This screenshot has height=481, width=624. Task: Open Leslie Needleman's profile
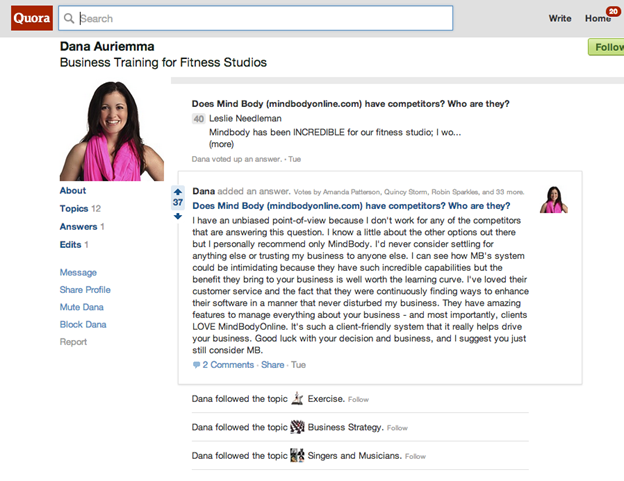click(x=245, y=118)
